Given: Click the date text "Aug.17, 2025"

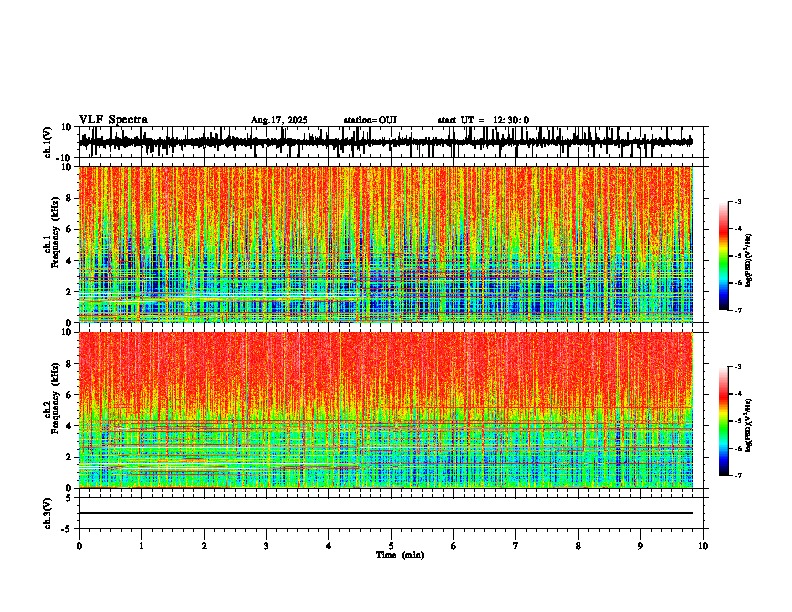Looking at the screenshot, I should click(279, 120).
